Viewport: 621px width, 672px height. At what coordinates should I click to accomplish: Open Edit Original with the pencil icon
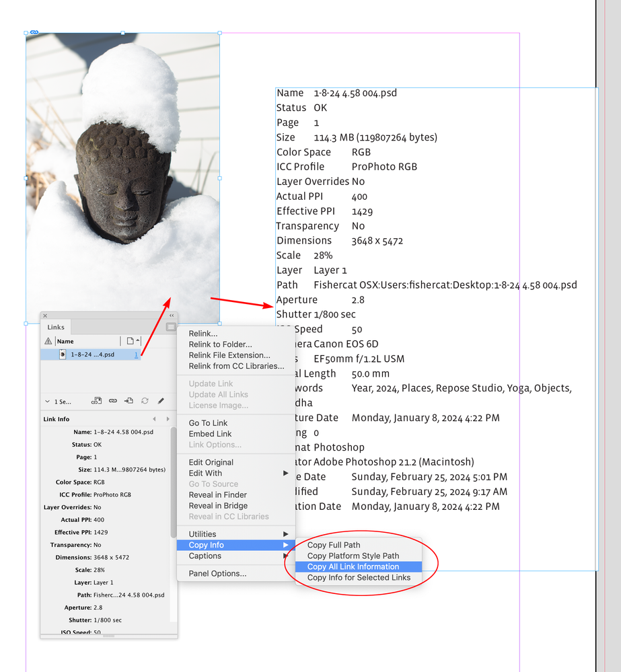click(x=161, y=401)
